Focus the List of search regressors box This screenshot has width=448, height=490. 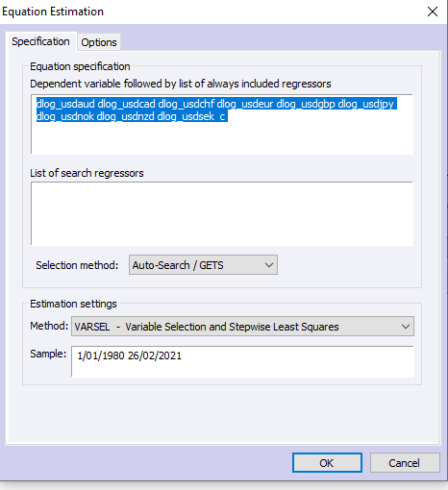click(x=222, y=213)
